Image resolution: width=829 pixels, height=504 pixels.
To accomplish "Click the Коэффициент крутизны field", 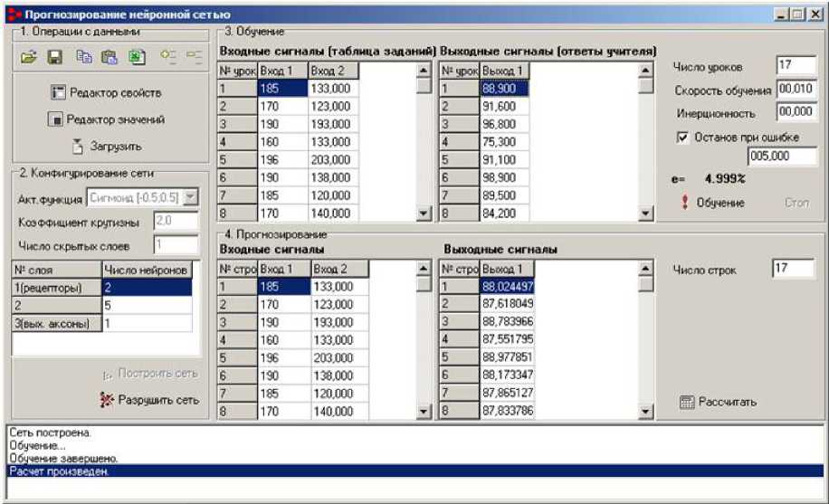I will (x=176, y=221).
